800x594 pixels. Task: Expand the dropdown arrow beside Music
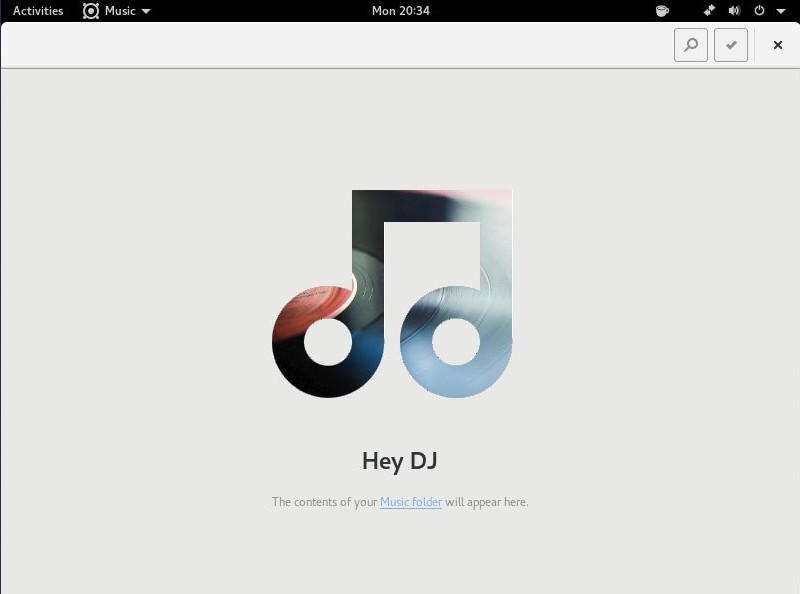pyautogui.click(x=146, y=12)
